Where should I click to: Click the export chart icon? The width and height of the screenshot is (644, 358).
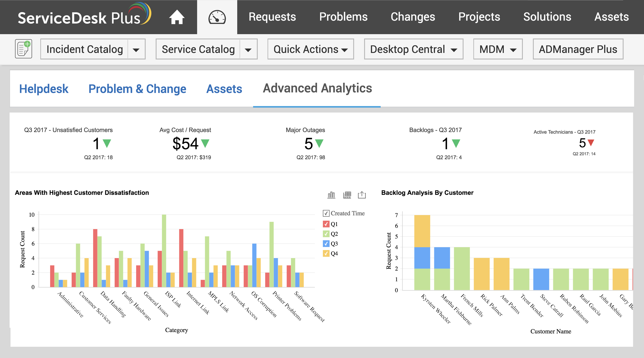pyautogui.click(x=362, y=195)
